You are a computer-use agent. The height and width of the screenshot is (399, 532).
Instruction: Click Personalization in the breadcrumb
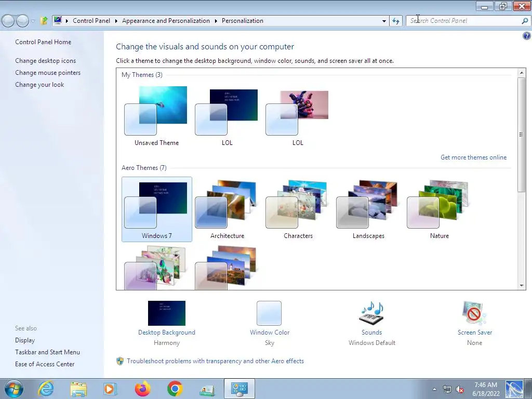(242, 21)
